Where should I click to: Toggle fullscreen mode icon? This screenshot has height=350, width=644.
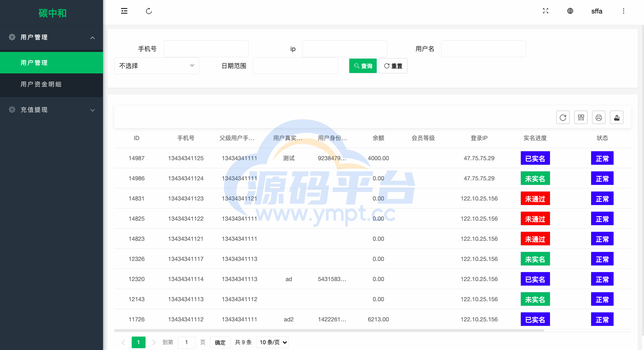[545, 11]
